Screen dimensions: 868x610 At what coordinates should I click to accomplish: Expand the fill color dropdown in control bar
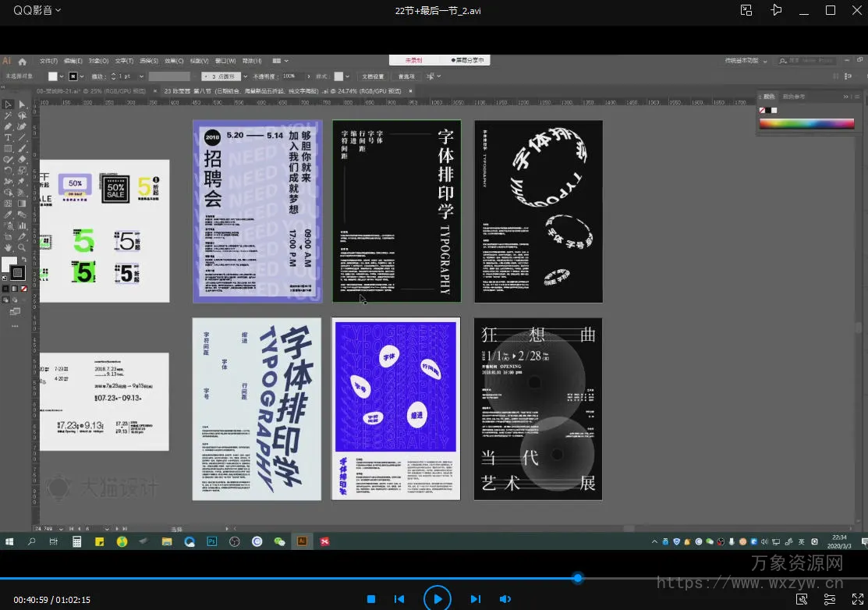coord(63,76)
